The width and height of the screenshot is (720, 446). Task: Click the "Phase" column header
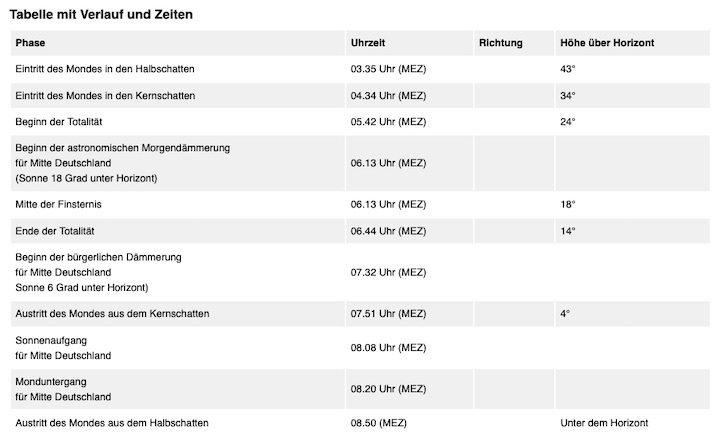click(x=31, y=43)
